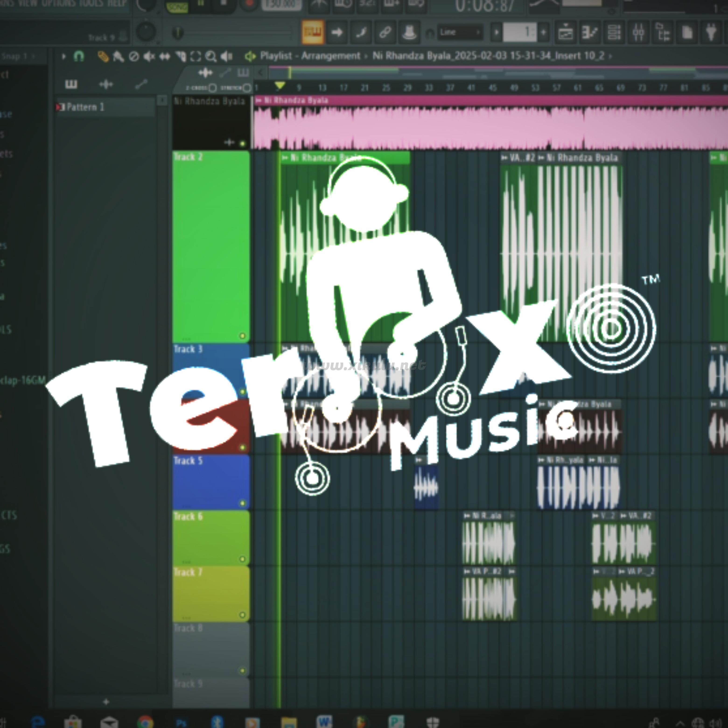The height and width of the screenshot is (728, 728).
Task: Mute Track 2 via its green dot
Action: pos(242,336)
